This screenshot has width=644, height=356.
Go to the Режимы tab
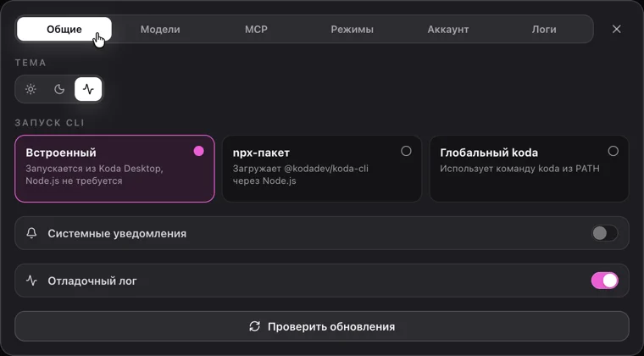pyautogui.click(x=352, y=29)
